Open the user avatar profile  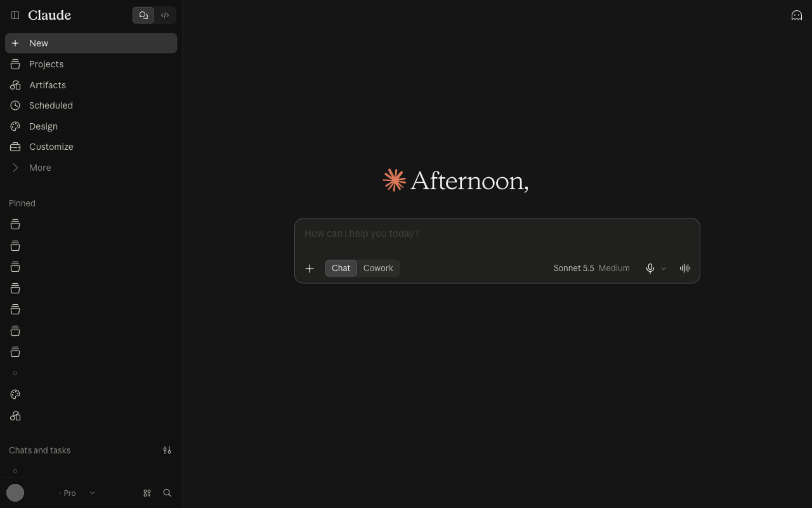tap(15, 493)
